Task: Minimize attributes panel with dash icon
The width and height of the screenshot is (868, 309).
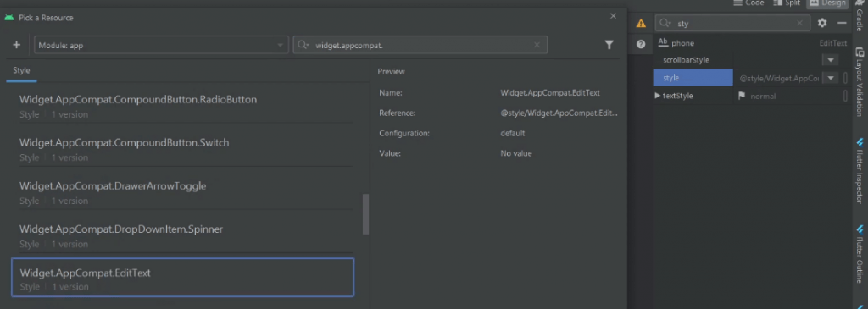Action: coord(842,23)
